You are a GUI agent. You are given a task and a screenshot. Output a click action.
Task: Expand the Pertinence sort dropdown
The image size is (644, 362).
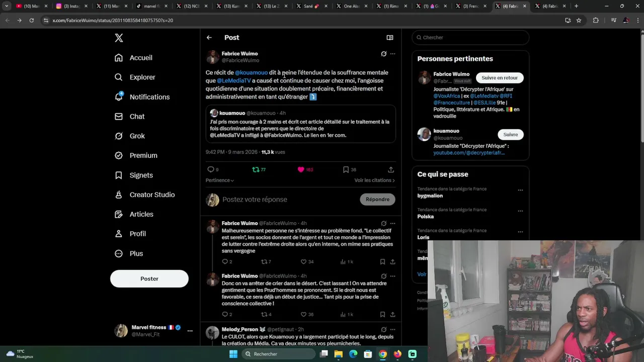click(x=220, y=180)
